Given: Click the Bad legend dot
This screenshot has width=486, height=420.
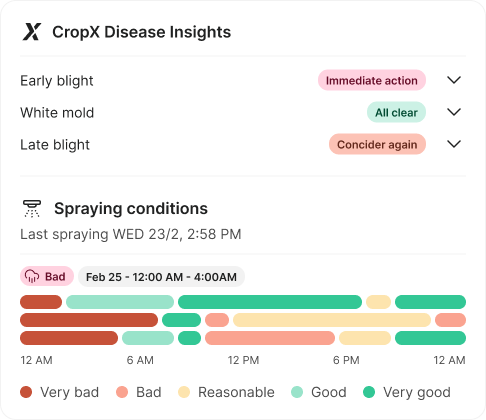Looking at the screenshot, I should pyautogui.click(x=122, y=392).
